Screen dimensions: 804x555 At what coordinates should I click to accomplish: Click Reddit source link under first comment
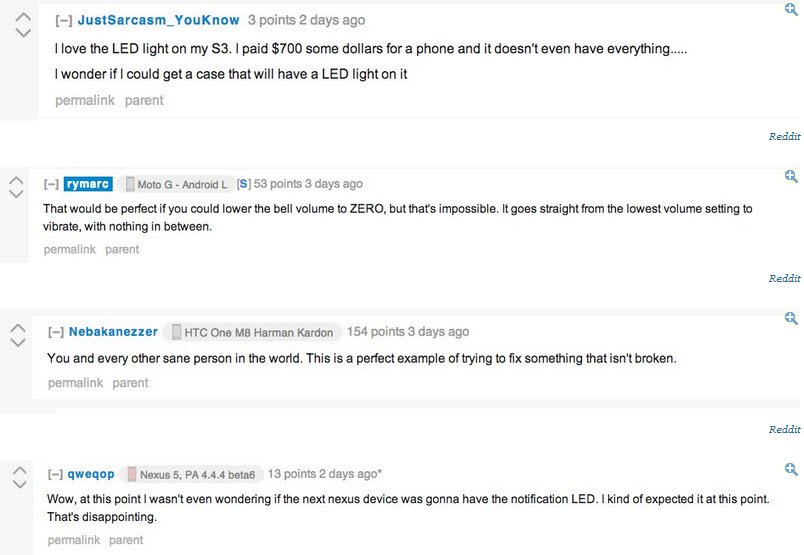pyautogui.click(x=785, y=136)
